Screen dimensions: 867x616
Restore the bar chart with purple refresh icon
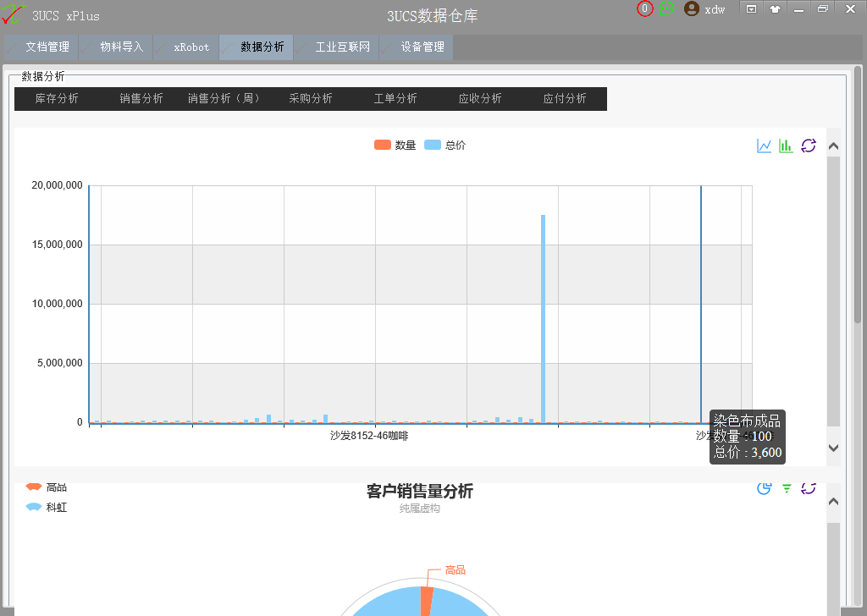(809, 146)
